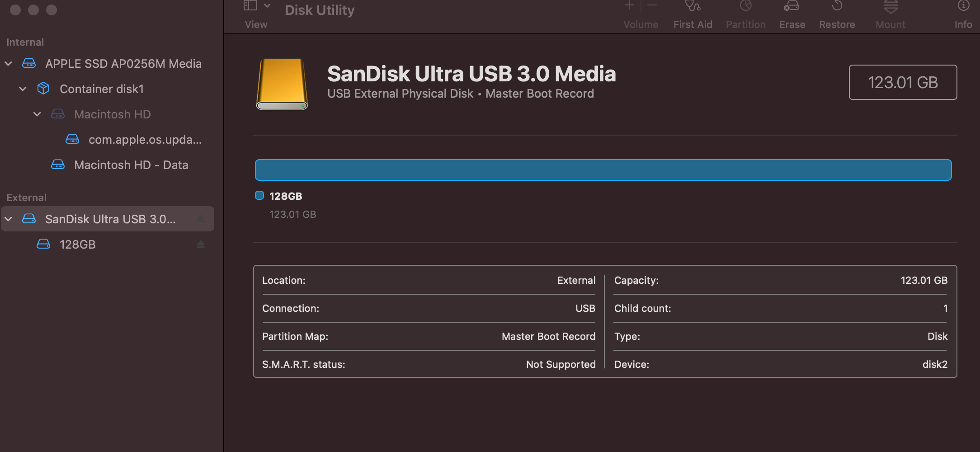
Task: Click the Mount toolbar icon
Action: [890, 6]
